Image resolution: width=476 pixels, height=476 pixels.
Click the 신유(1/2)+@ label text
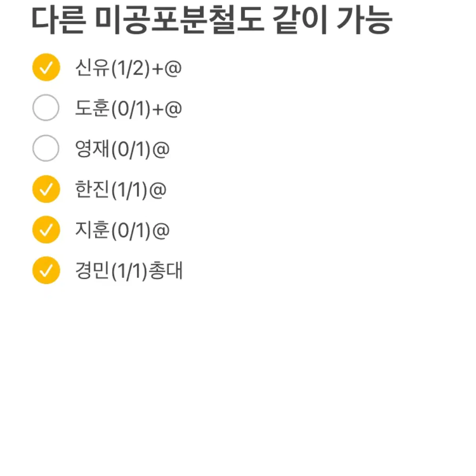129,68
